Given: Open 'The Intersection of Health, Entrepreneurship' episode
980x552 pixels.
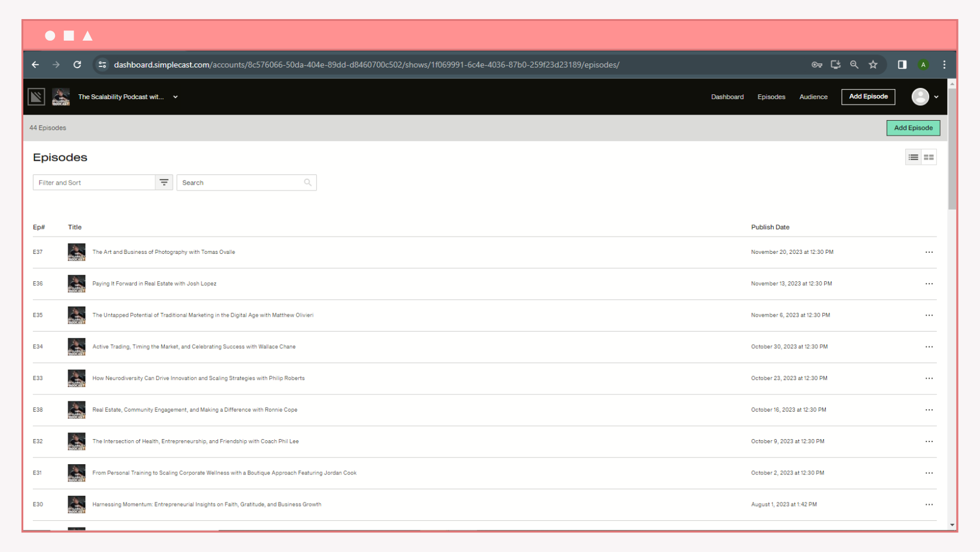Looking at the screenshot, I should [x=195, y=441].
